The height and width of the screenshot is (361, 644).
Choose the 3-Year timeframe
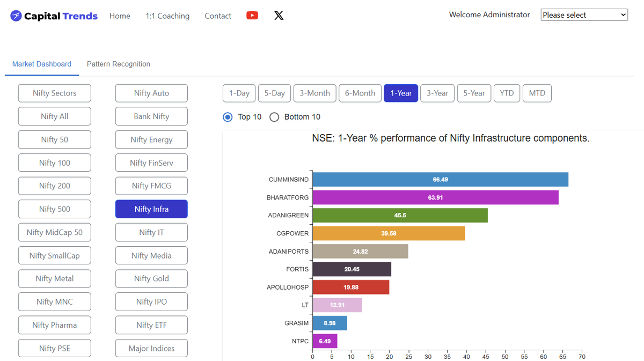[437, 93]
